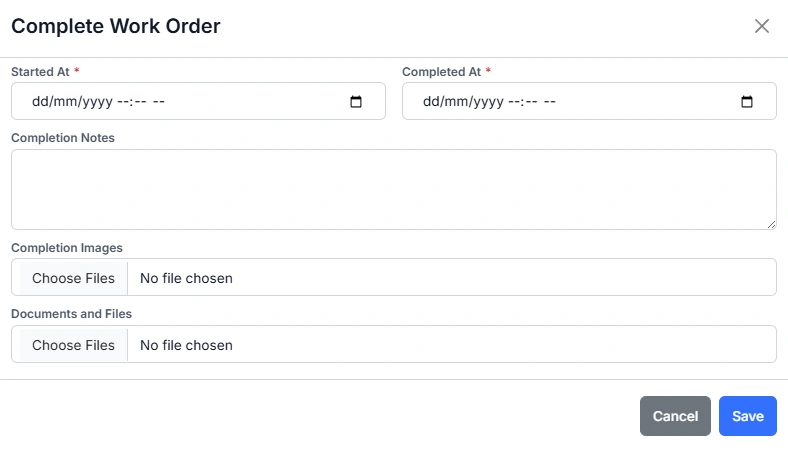This screenshot has width=788, height=450.
Task: Close the Complete Work Order dialog
Action: coord(762,26)
